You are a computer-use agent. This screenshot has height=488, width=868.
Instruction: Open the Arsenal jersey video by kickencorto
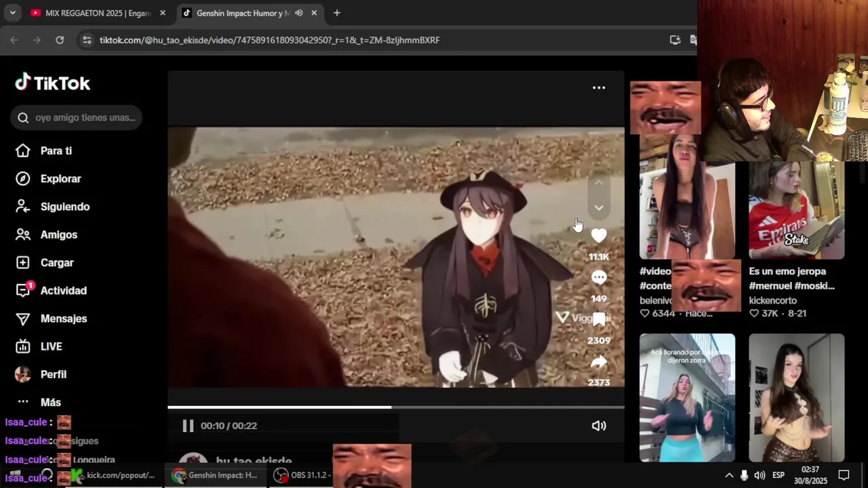tap(796, 210)
